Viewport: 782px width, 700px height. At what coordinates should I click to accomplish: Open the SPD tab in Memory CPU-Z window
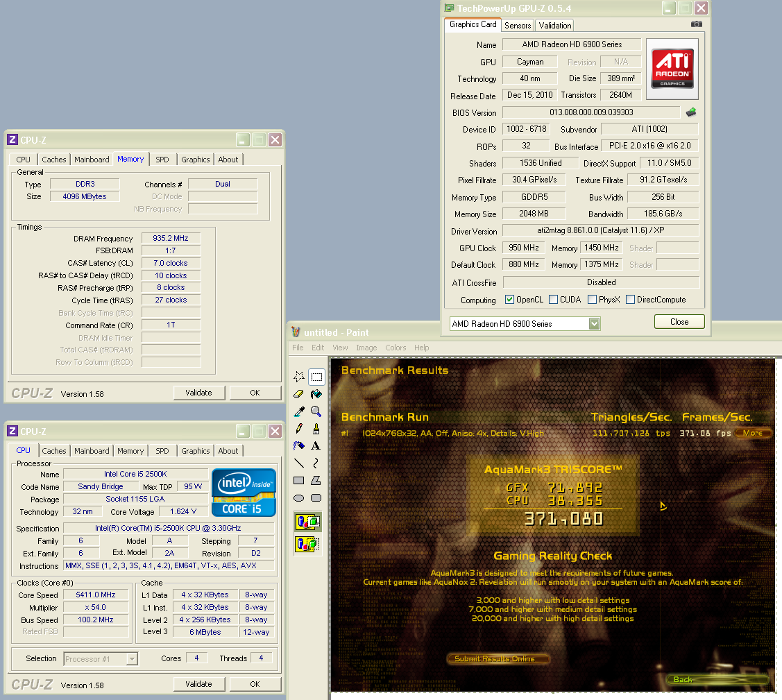(162, 160)
